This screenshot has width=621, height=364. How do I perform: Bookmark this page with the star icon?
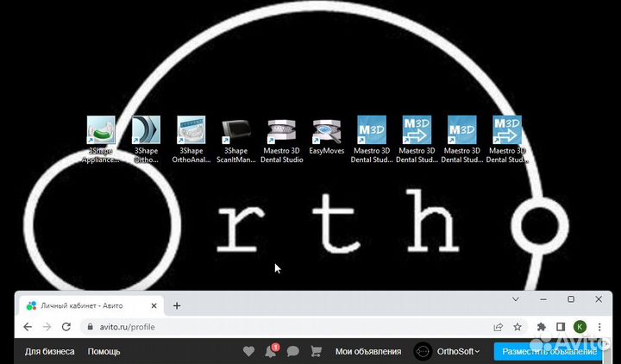[517, 327]
